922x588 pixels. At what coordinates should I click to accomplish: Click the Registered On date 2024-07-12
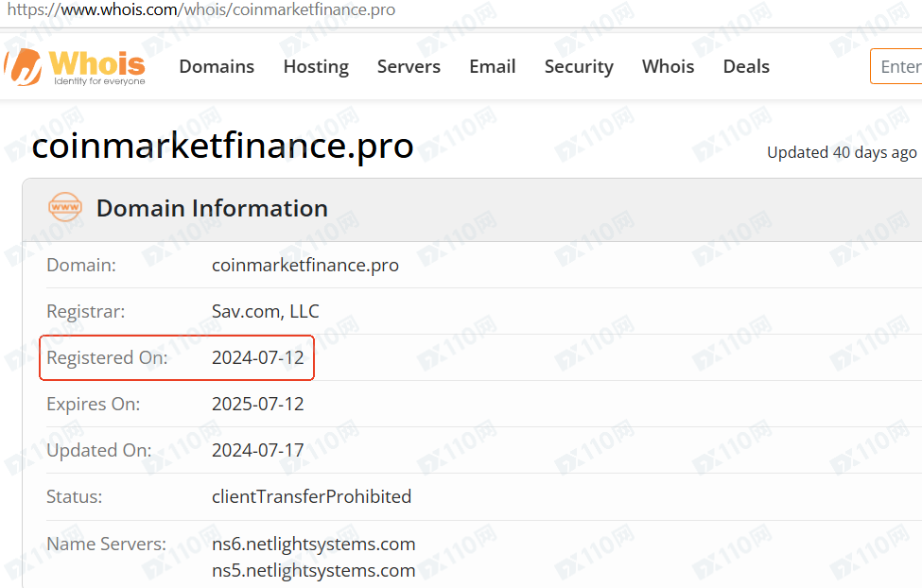257,357
